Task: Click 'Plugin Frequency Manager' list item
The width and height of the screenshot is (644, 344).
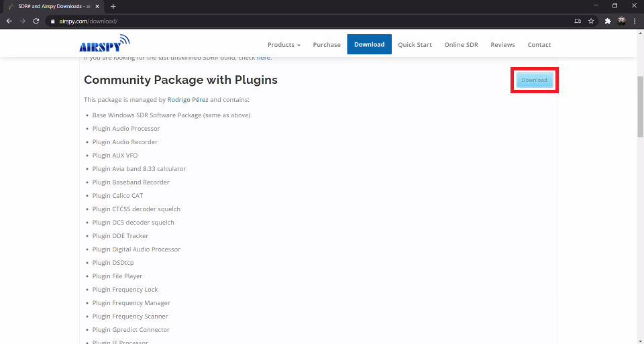Action: coord(131,303)
